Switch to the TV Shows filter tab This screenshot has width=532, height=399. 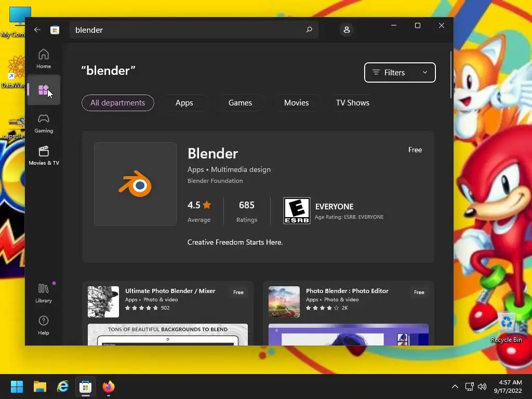[x=353, y=103]
